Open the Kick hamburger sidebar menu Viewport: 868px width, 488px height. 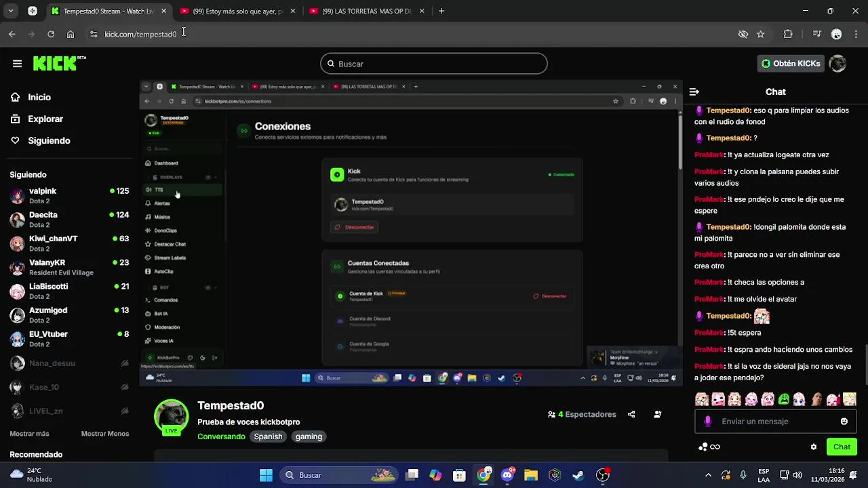click(x=17, y=64)
